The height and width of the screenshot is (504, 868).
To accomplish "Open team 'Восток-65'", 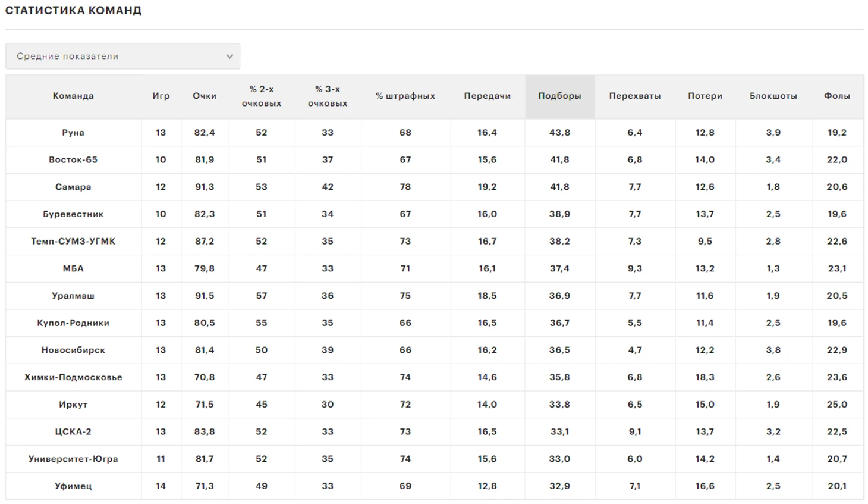I will pyautogui.click(x=73, y=160).
